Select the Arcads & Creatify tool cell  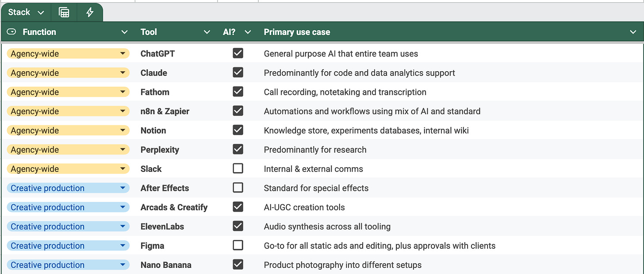[x=176, y=207]
